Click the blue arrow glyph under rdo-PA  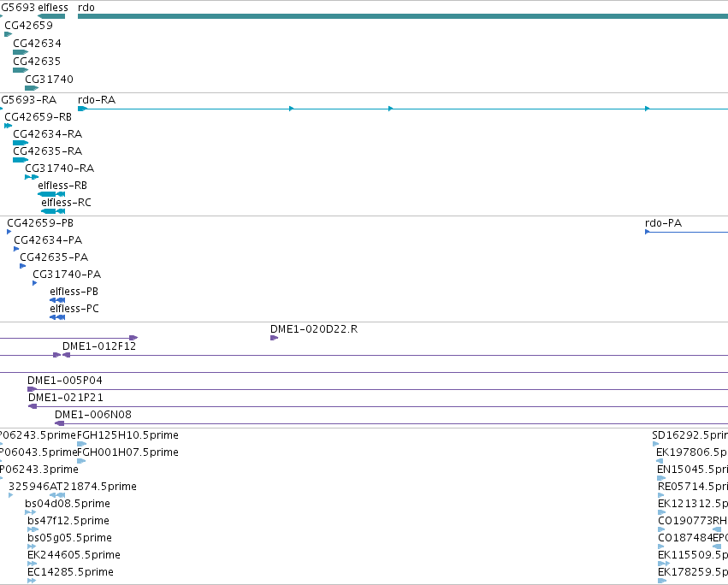coord(648,232)
